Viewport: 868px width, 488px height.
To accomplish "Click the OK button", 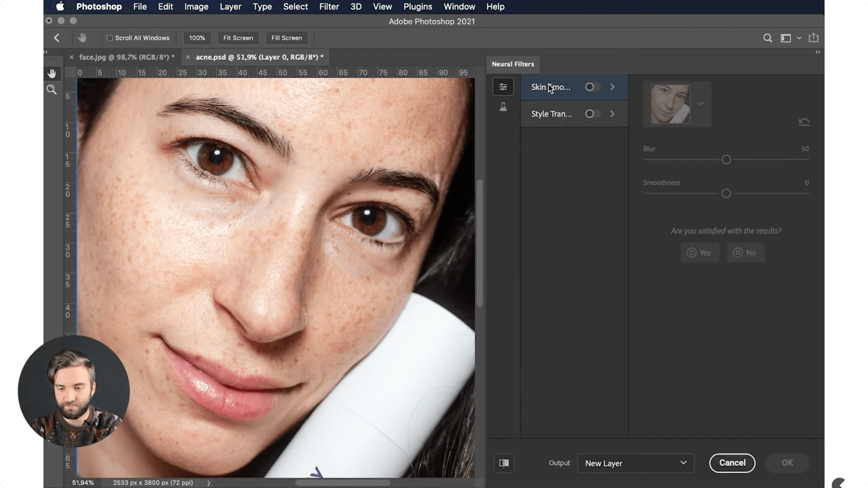I will pos(787,463).
